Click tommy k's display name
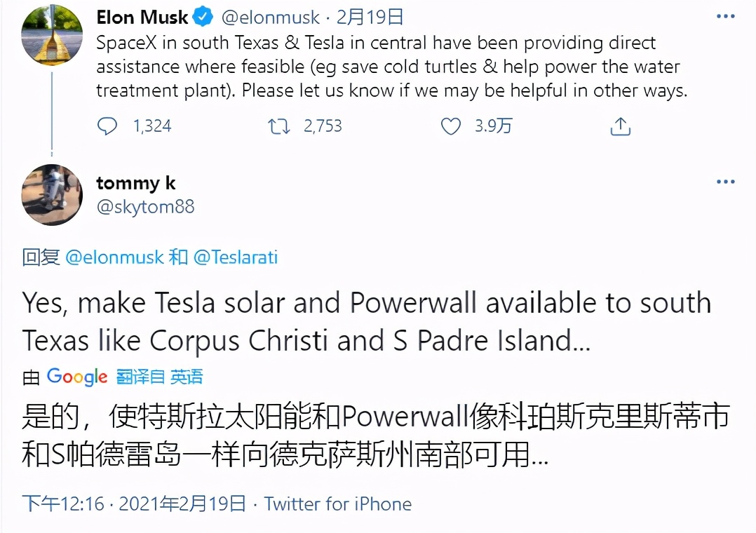Screen dimensions: 756x533 click(135, 182)
